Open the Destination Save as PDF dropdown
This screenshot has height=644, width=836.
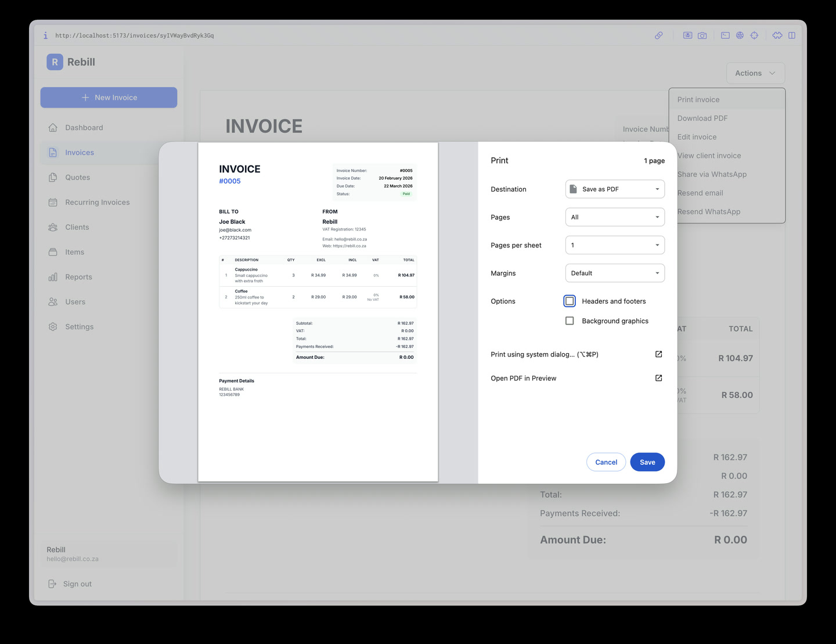(x=614, y=189)
